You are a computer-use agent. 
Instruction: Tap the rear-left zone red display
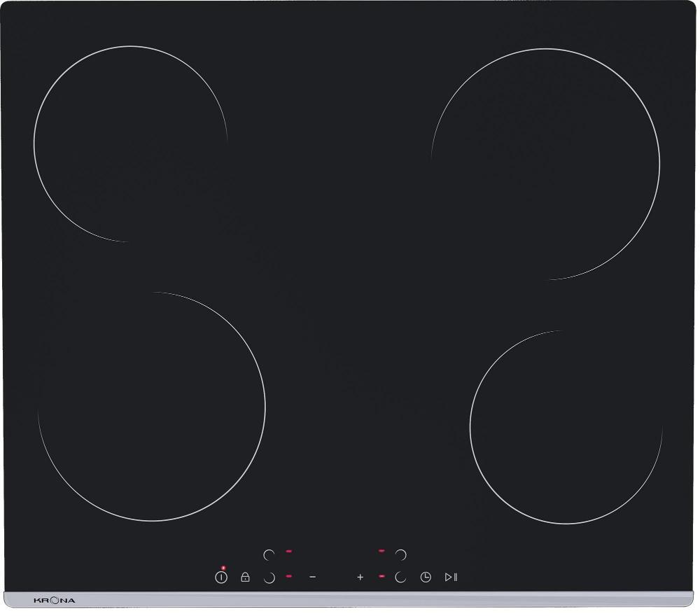click(288, 552)
